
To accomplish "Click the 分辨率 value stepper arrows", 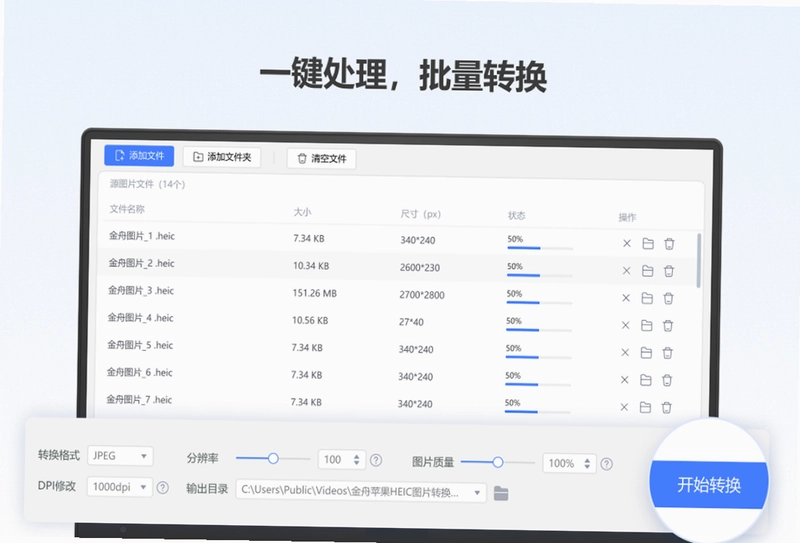I will tap(357, 460).
